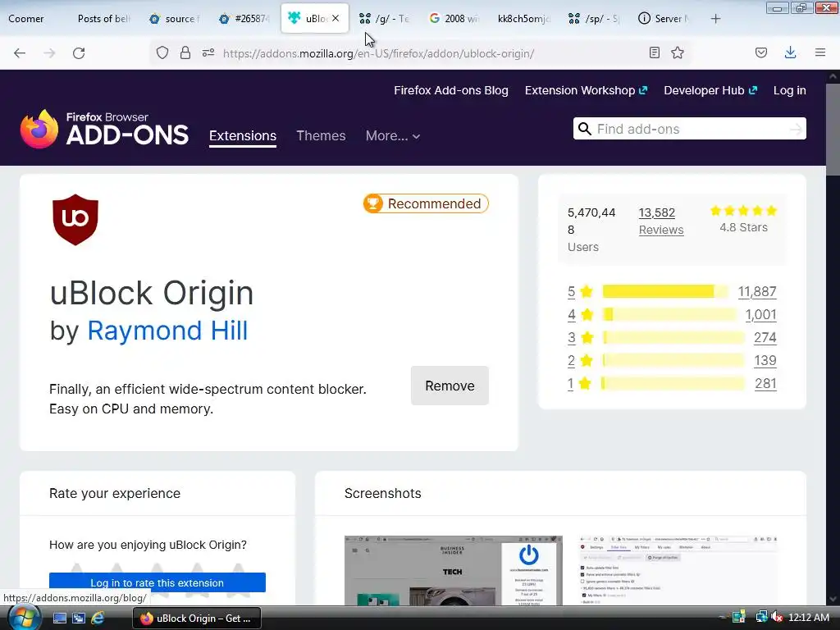This screenshot has width=840, height=630.
Task: Switch to the kk8ch5omj tab
Action: click(524, 19)
